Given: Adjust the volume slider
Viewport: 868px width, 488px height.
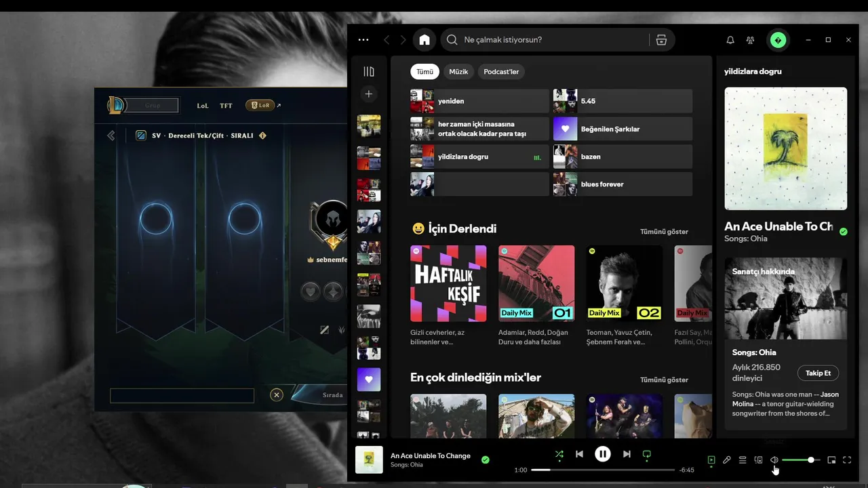Looking at the screenshot, I should pyautogui.click(x=800, y=460).
